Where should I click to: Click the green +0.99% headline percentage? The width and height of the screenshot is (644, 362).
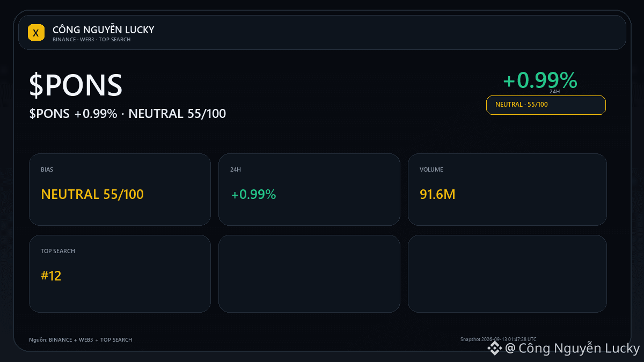pyautogui.click(x=540, y=80)
